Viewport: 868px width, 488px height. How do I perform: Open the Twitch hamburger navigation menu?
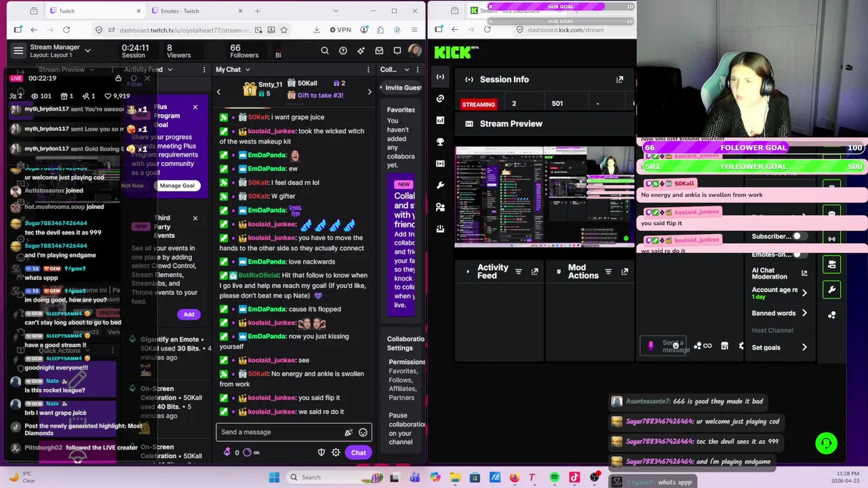pos(18,51)
